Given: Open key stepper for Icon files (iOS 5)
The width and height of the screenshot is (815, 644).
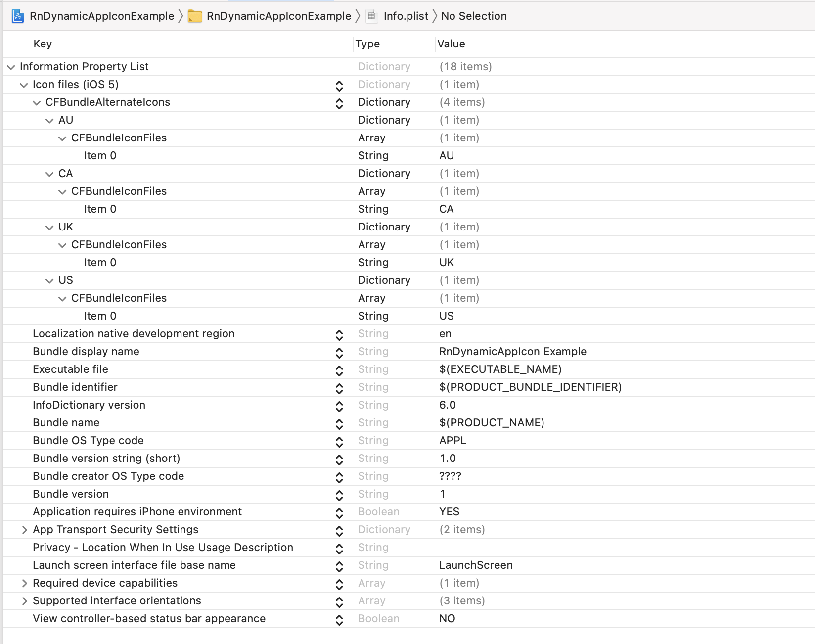Looking at the screenshot, I should pos(339,85).
